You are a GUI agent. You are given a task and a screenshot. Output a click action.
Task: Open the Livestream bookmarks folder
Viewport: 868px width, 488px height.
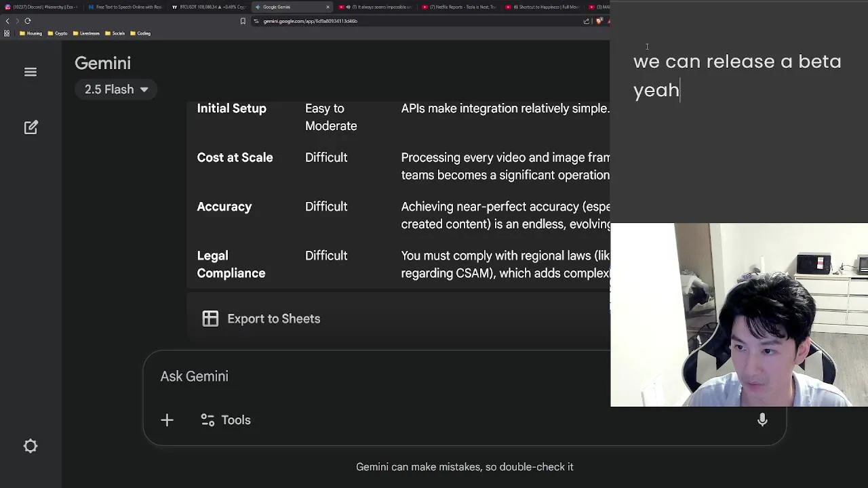[86, 33]
